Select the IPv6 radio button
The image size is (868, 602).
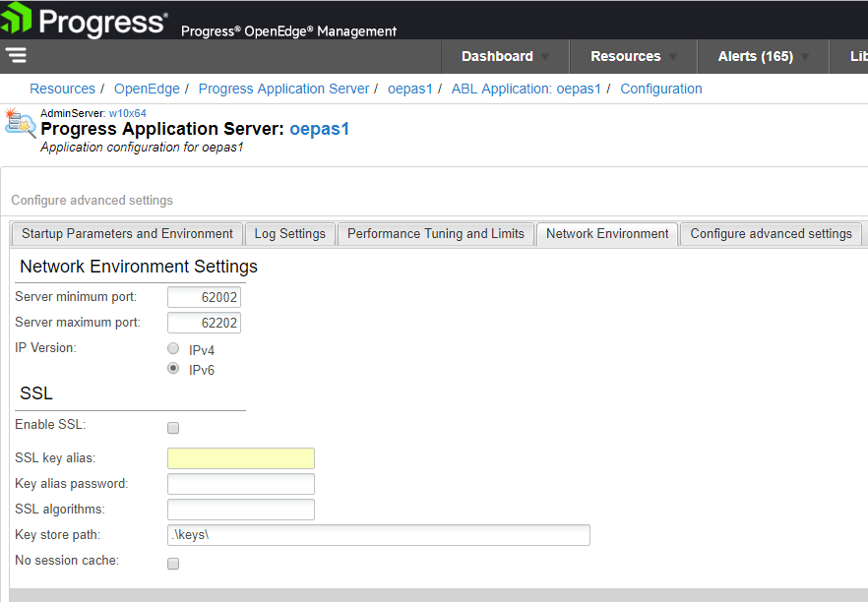(172, 368)
